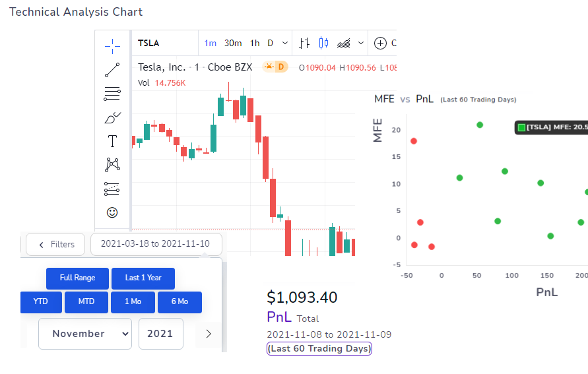Switch to the 1h interval
Screen dimensions: 588x374
(x=255, y=43)
